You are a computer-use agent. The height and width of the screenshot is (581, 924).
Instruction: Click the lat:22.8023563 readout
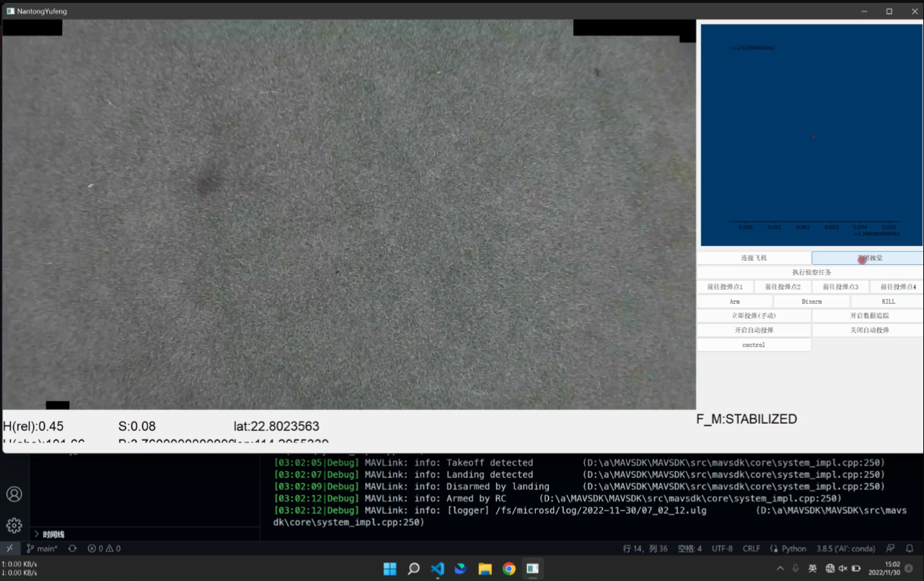(276, 427)
